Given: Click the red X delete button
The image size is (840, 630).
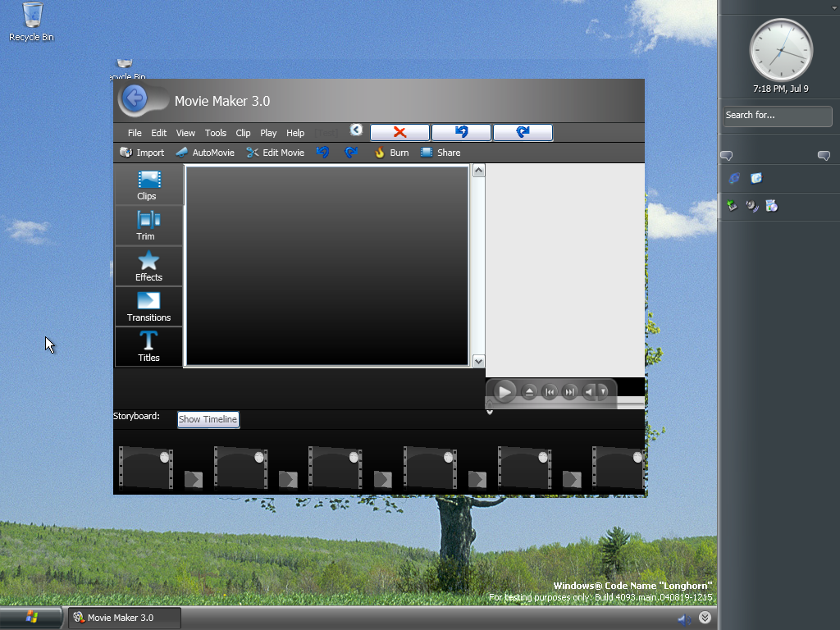Looking at the screenshot, I should [399, 132].
